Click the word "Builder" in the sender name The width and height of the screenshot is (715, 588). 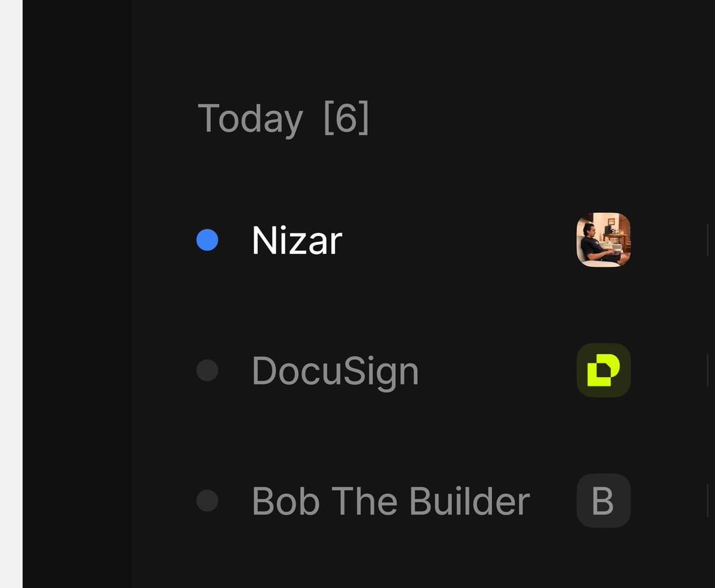[x=470, y=501]
